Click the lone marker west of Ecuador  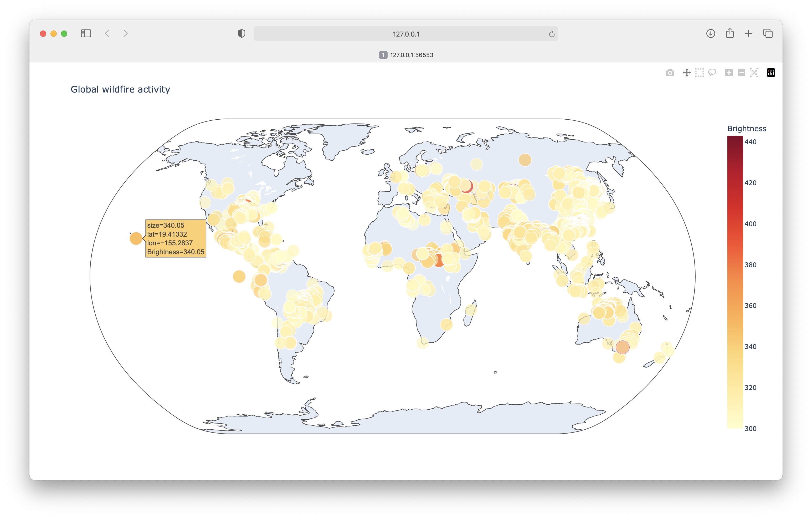(x=239, y=277)
